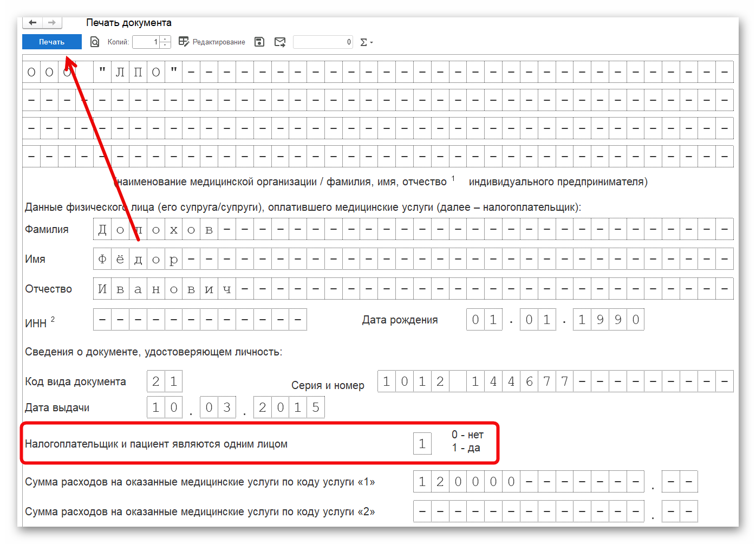Viewport: 756px width, 544px height.
Task: Click the birth year cells 1990
Action: click(609, 320)
